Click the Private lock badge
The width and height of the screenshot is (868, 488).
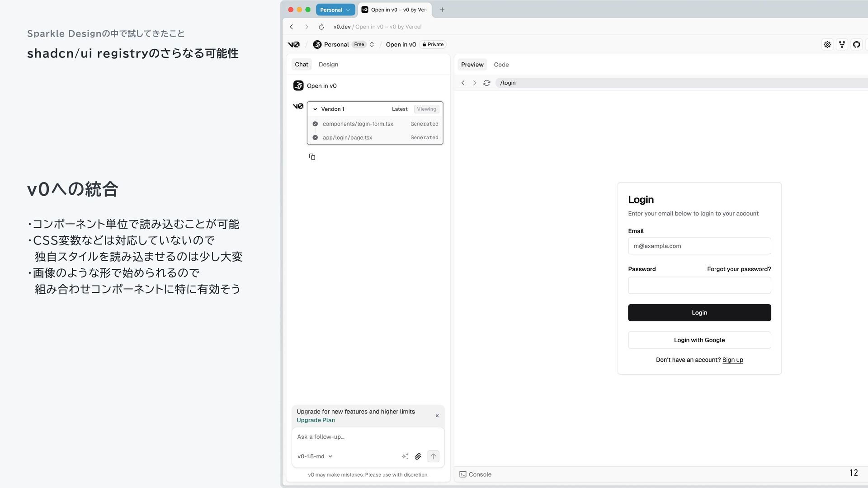click(433, 44)
